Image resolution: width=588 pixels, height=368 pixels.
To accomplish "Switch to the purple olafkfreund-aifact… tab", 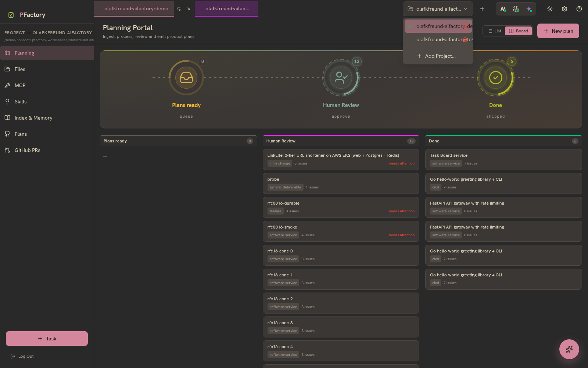I will 227,9.
